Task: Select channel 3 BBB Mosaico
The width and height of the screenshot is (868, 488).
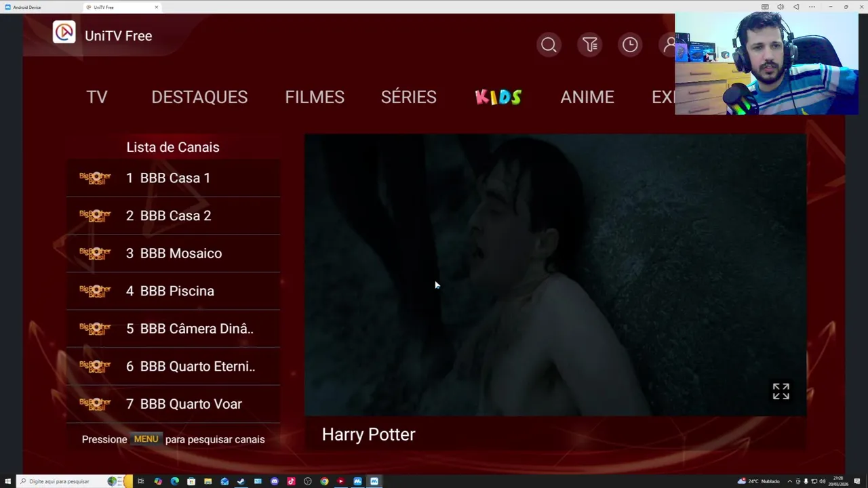Action: [173, 253]
